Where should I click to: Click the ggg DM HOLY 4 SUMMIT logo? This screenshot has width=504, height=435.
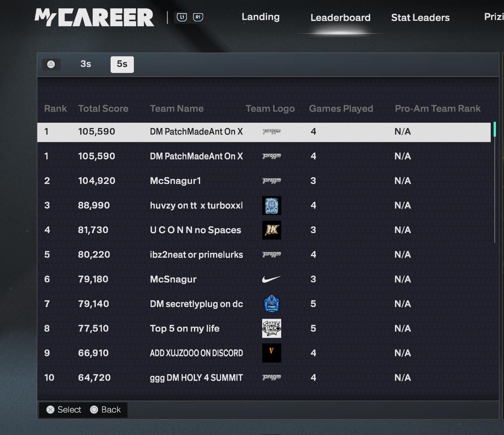[x=271, y=377]
